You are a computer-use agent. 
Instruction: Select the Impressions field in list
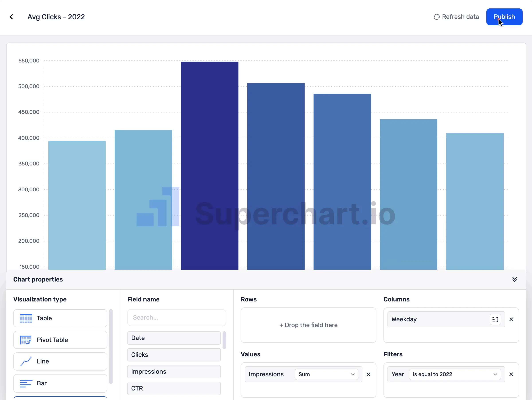174,371
